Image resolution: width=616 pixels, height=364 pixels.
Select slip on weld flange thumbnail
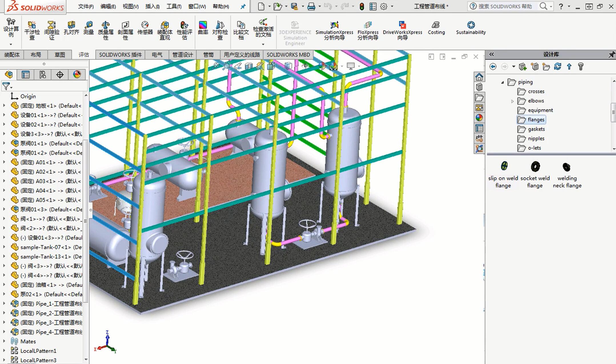(x=503, y=175)
